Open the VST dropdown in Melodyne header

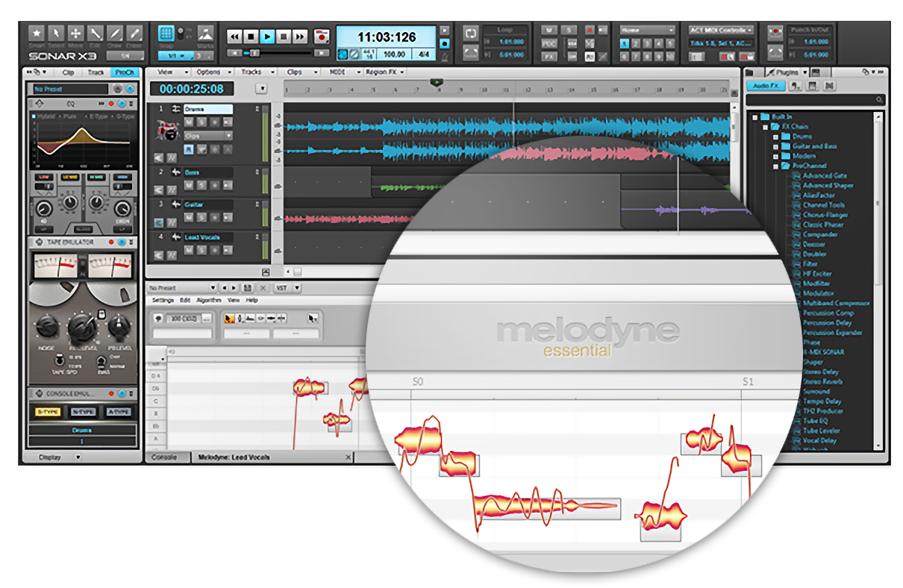[x=288, y=288]
